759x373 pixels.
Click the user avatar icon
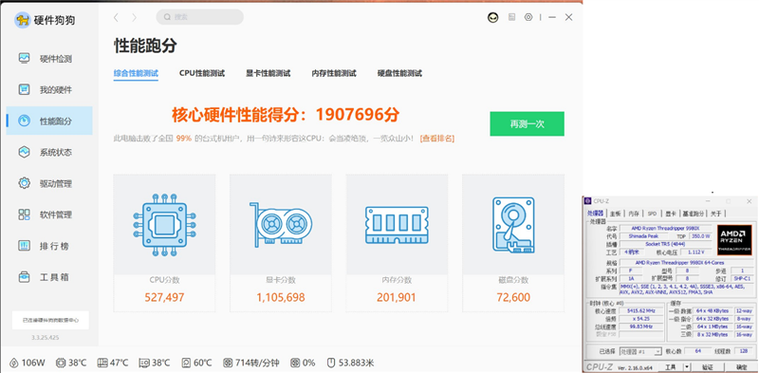(x=493, y=17)
